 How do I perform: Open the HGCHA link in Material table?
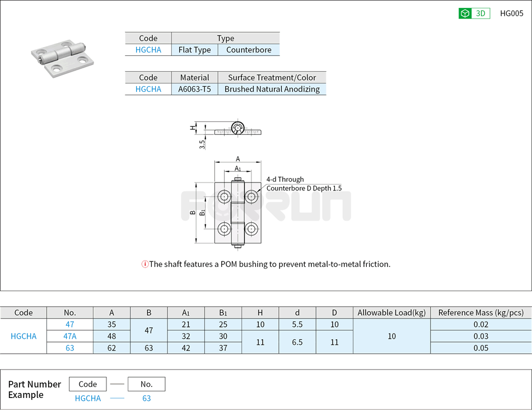click(x=147, y=88)
